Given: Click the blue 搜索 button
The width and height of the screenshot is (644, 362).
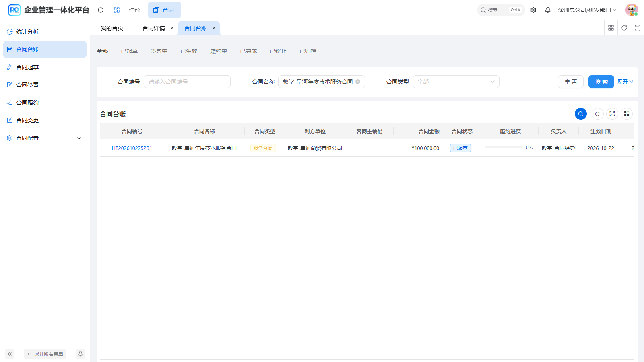Looking at the screenshot, I should (x=601, y=82).
